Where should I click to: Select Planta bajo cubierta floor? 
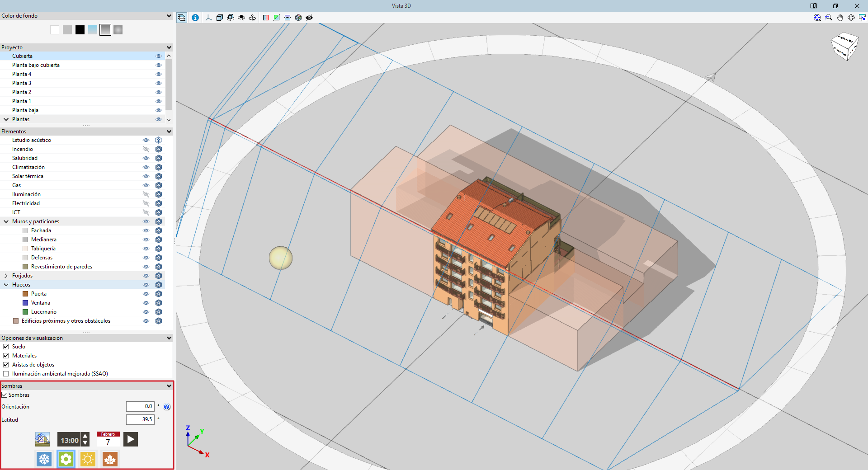click(x=36, y=65)
